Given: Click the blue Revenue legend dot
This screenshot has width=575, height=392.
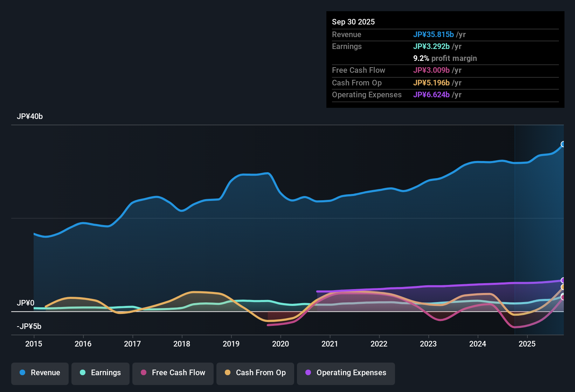Looking at the screenshot, I should coord(22,373).
